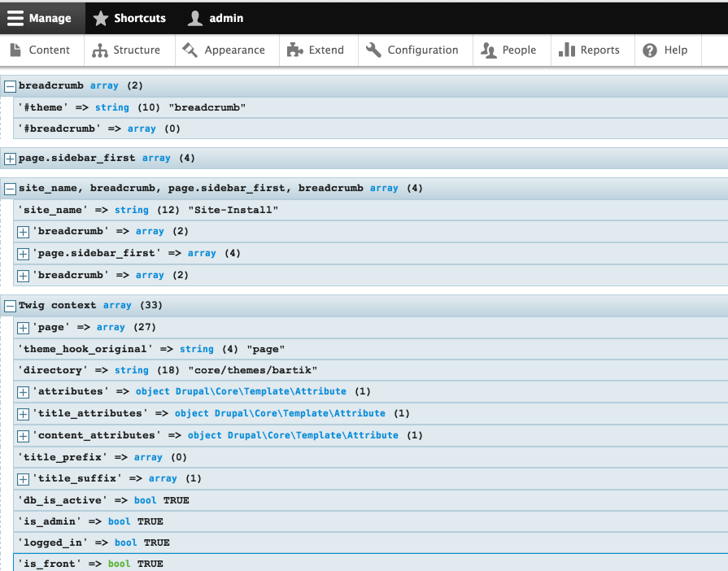Image resolution: width=728 pixels, height=571 pixels.
Task: Click the Shortcuts star icon
Action: pyautogui.click(x=100, y=18)
